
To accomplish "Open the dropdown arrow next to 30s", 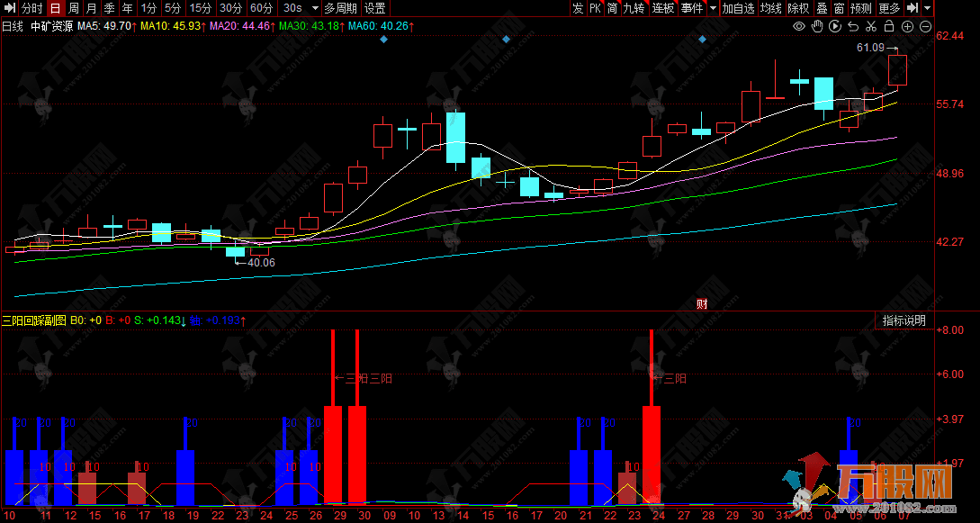I will coord(311,8).
